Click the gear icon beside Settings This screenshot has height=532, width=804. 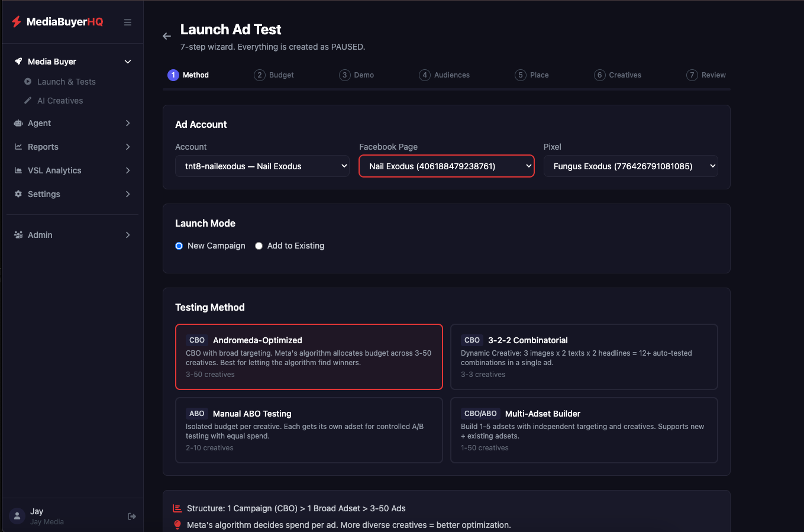(x=18, y=194)
